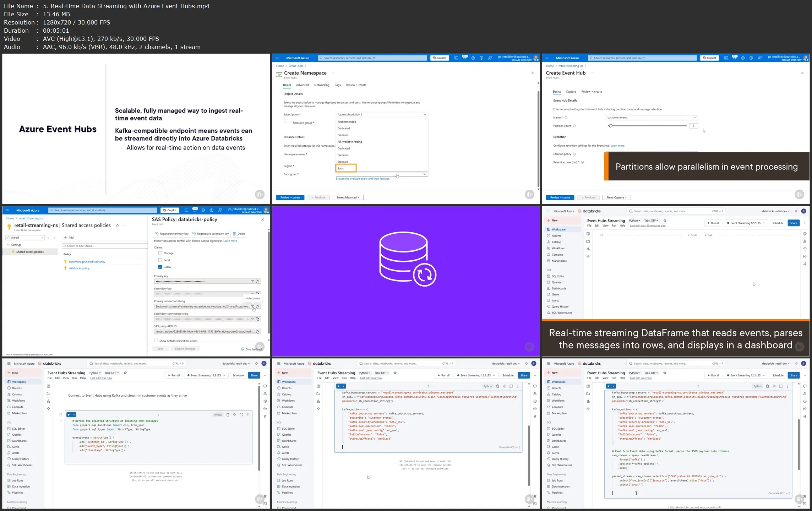Open Cloud Shell icon in Create Namespace thumbnail
This screenshot has width=812, height=511.
pos(456,58)
